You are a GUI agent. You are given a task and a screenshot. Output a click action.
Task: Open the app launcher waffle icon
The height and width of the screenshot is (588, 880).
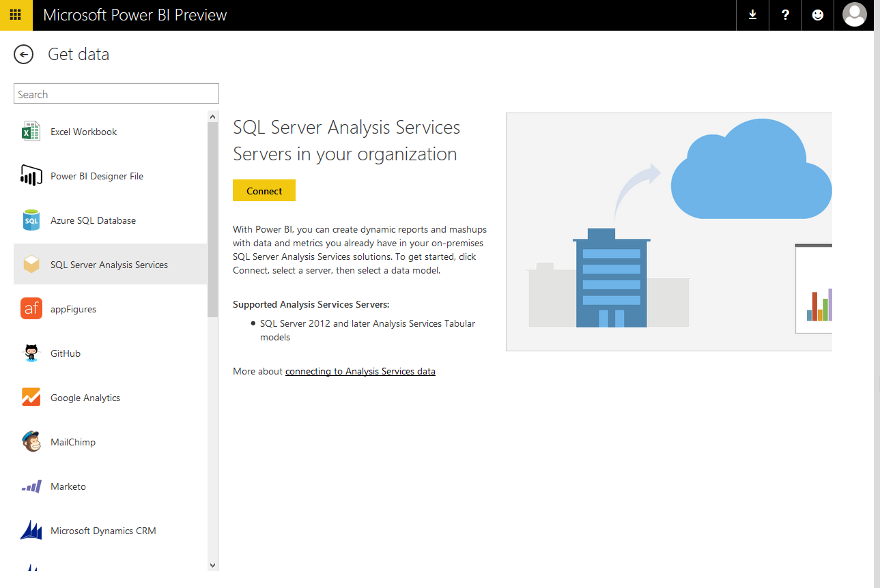16,15
